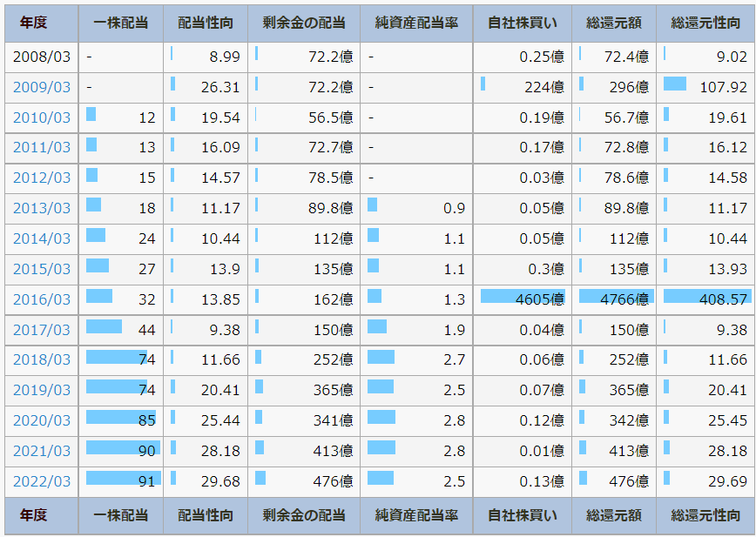Screen dimensions: 756x537
Task: Click the bottom 総還元性向 footer header
Action: (705, 515)
